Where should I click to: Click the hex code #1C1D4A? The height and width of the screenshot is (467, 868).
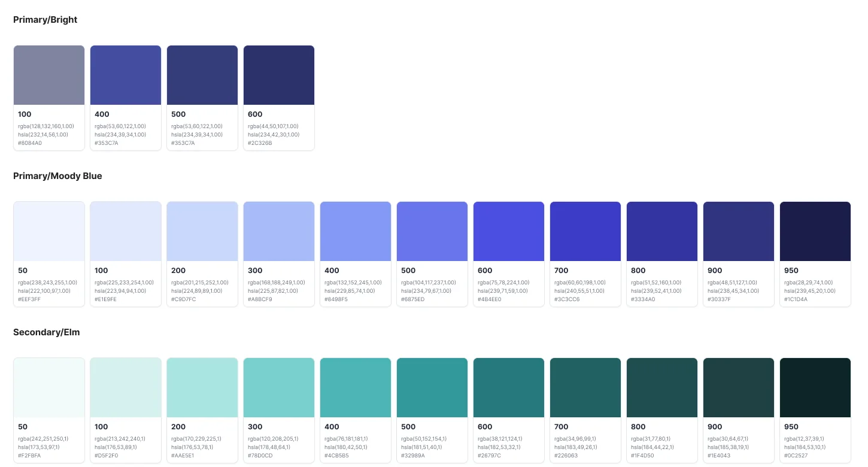(796, 299)
